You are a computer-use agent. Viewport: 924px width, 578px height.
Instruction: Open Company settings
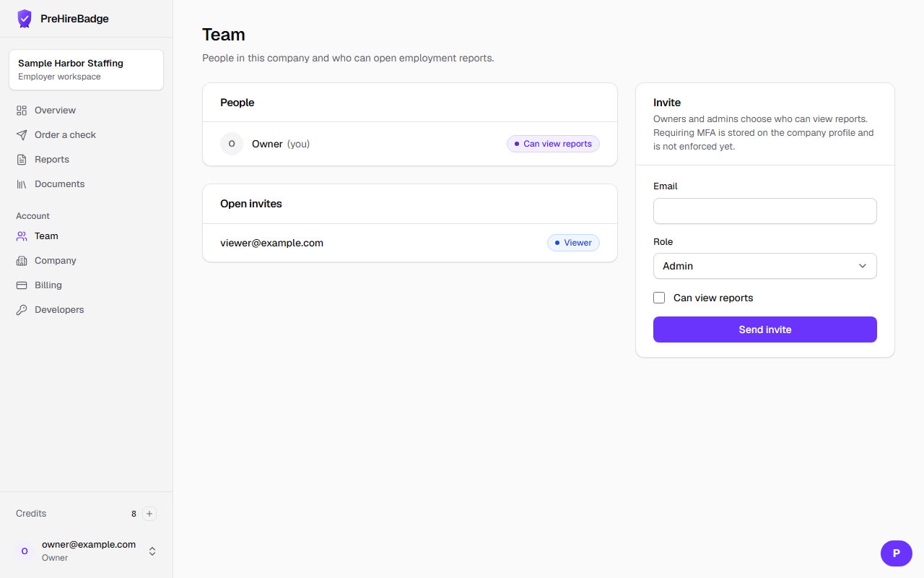[x=87, y=261]
